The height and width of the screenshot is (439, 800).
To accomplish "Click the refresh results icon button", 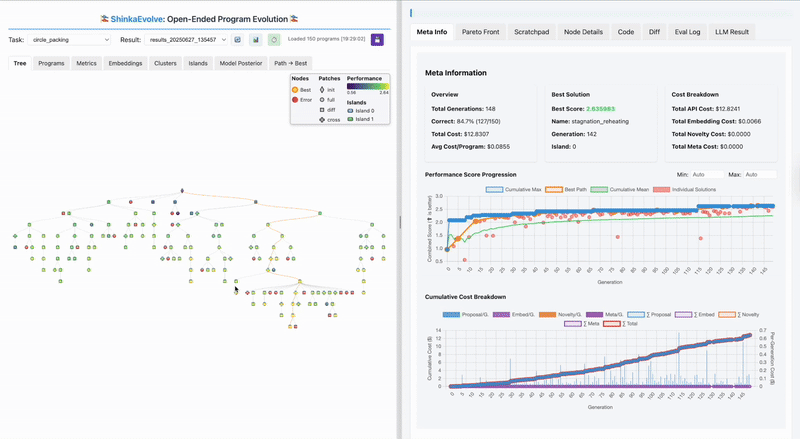I will (x=238, y=39).
